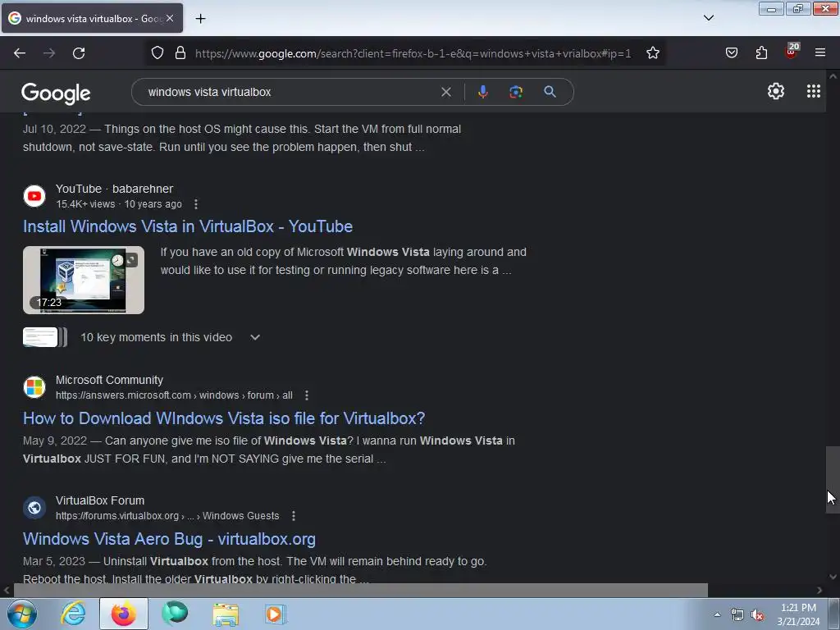Open Install Windows Vista in VirtualBox link
The height and width of the screenshot is (630, 840).
[188, 226]
